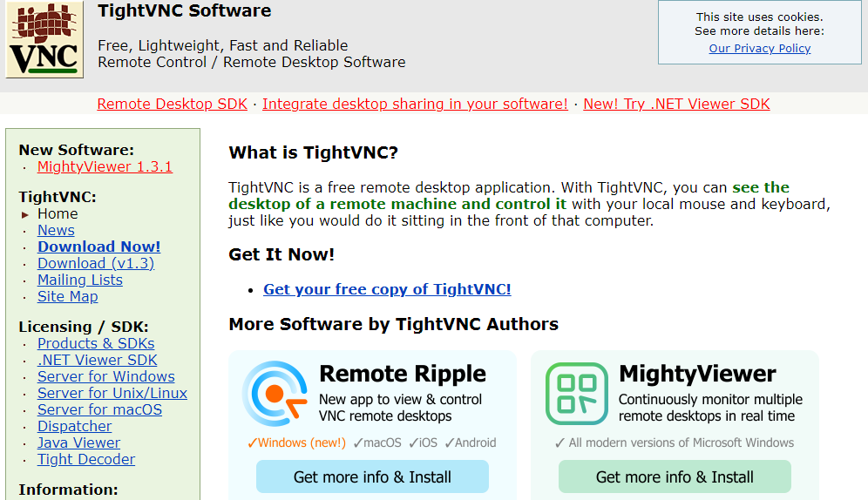This screenshot has height=500, width=868.
Task: Click the 'What is TightVNC?' heading
Action: click(314, 152)
